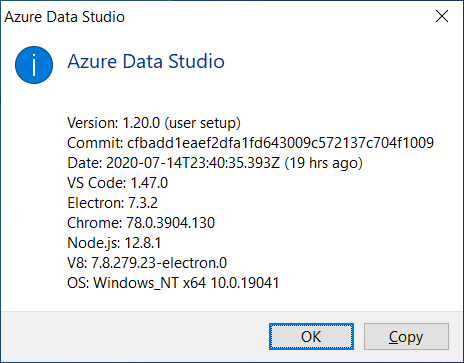The height and width of the screenshot is (363, 464).
Task: Click the Copy button
Action: pyautogui.click(x=406, y=336)
